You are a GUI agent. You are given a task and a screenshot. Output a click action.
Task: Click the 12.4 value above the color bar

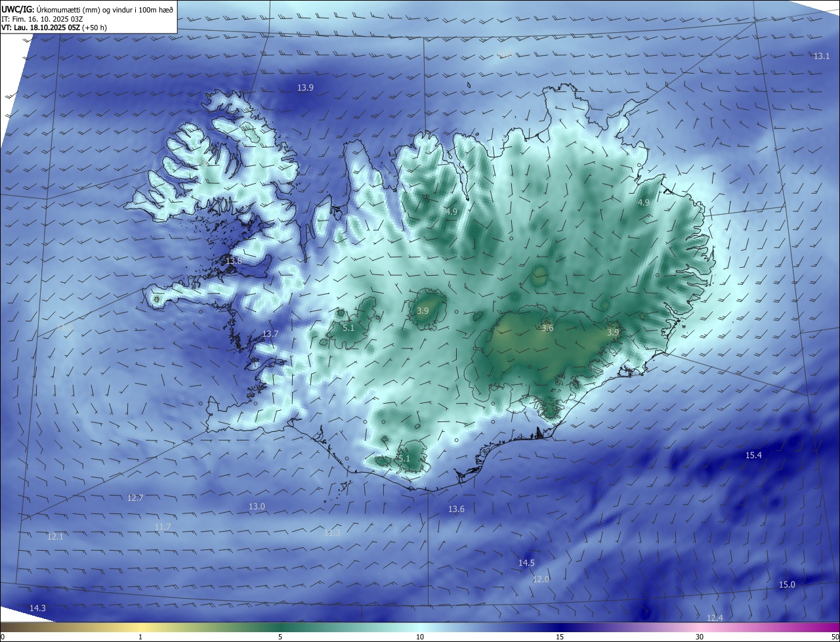click(715, 618)
